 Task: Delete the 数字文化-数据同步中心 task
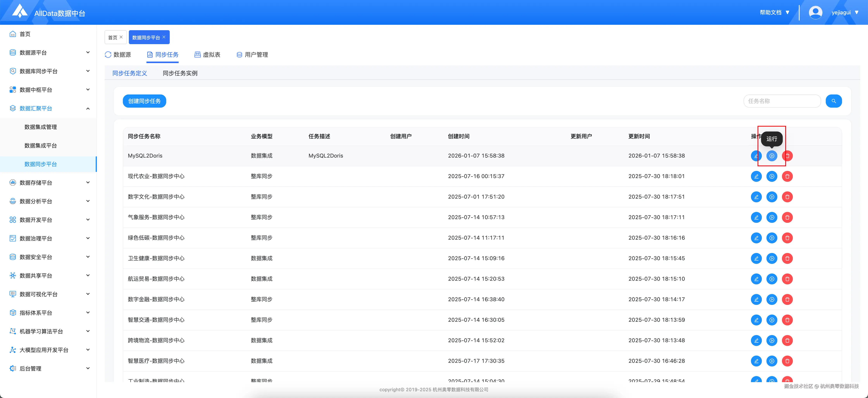pos(787,197)
